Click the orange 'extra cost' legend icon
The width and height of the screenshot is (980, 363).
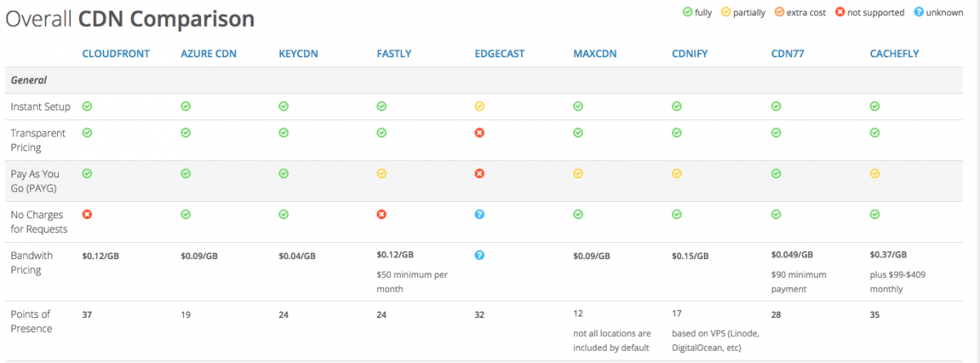point(779,12)
